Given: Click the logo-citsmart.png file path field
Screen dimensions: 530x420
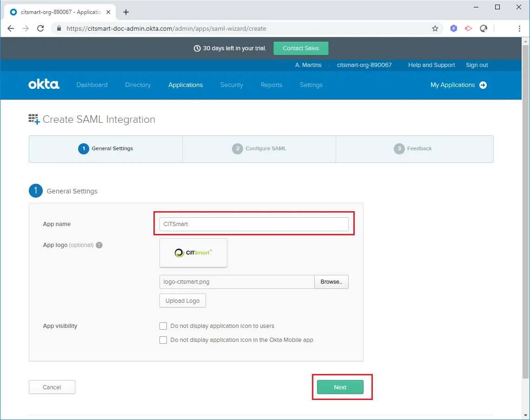Looking at the screenshot, I should (x=237, y=282).
